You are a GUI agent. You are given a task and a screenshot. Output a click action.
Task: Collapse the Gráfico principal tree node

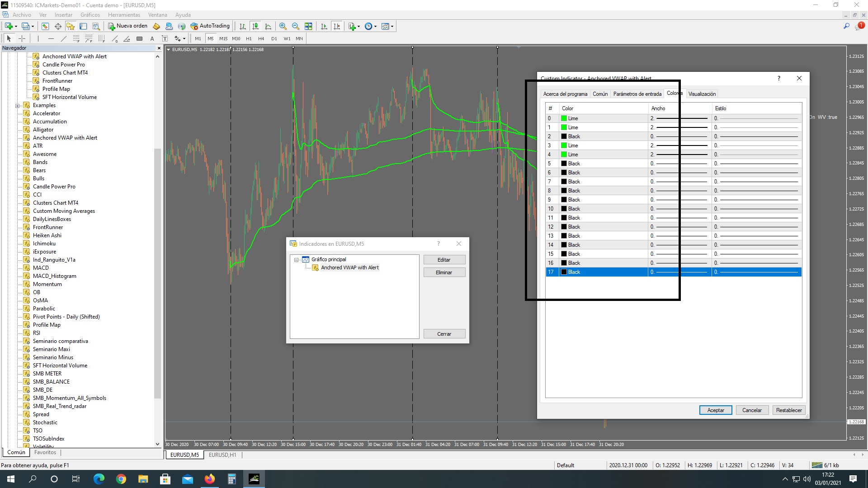point(297,260)
